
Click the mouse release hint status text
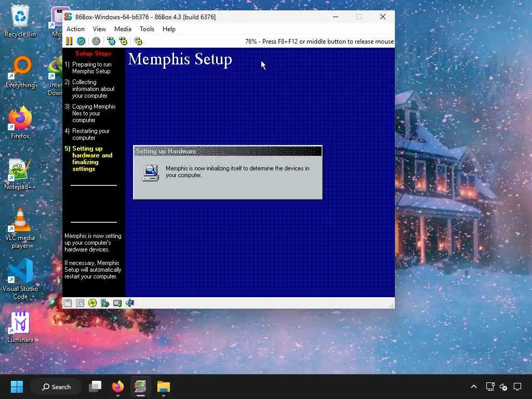(x=320, y=42)
